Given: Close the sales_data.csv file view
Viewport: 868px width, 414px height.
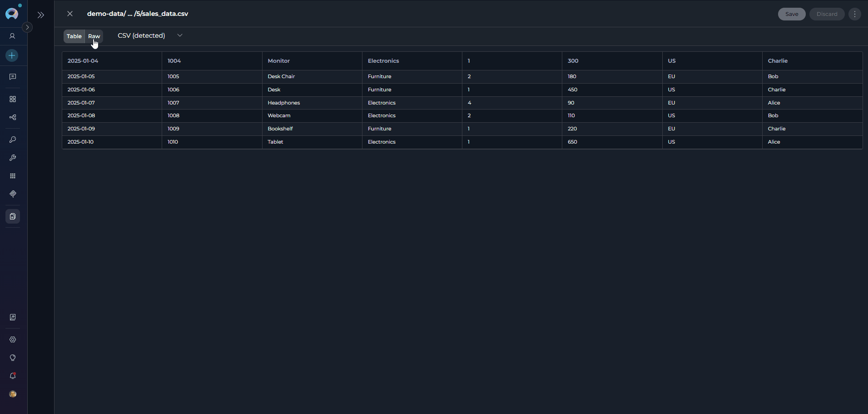Looking at the screenshot, I should tap(70, 14).
